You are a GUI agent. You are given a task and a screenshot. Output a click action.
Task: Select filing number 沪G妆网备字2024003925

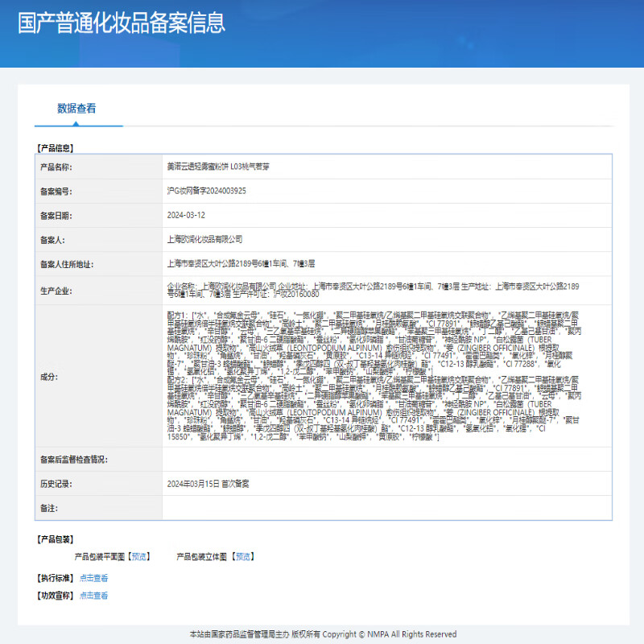(x=207, y=191)
